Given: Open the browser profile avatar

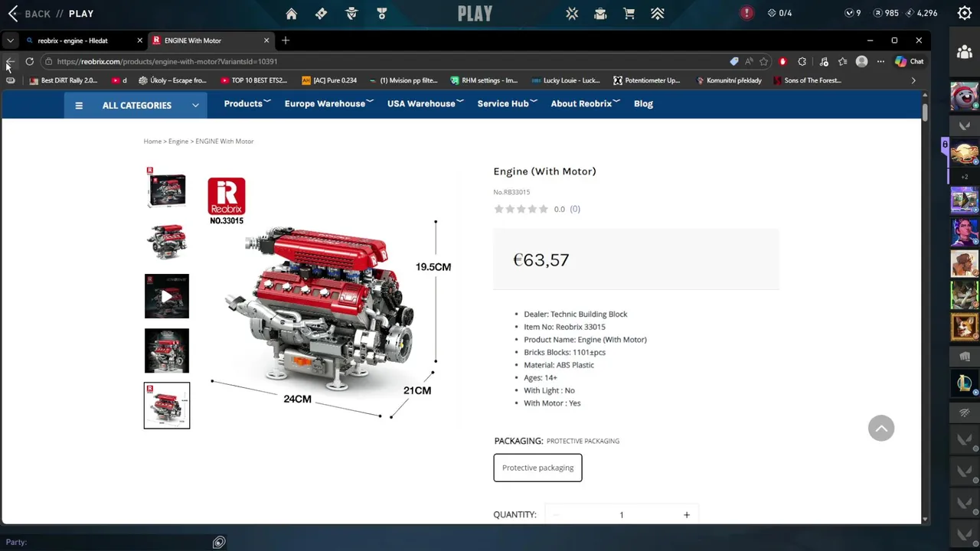Looking at the screenshot, I should pyautogui.click(x=861, y=61).
